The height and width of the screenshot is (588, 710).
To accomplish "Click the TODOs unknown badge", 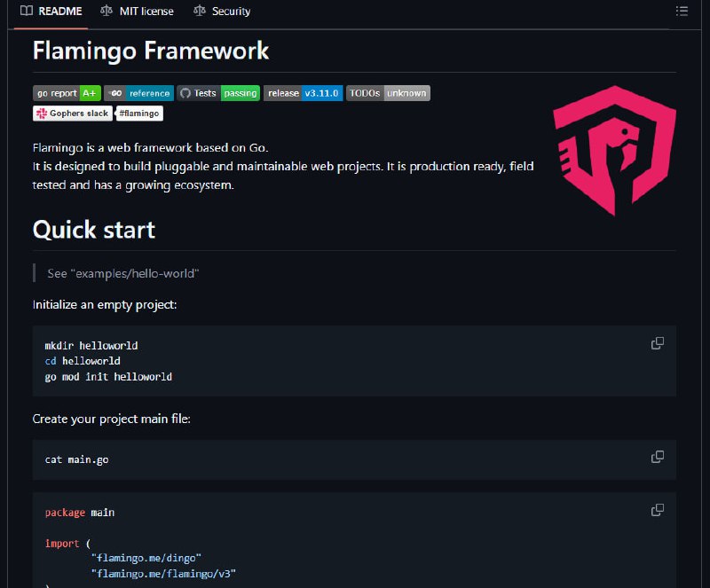I will 388,93.
